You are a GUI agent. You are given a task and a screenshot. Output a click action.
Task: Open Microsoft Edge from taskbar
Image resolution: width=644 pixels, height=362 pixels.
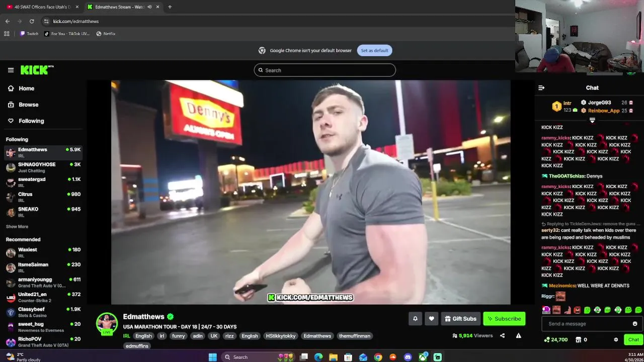pos(318,357)
